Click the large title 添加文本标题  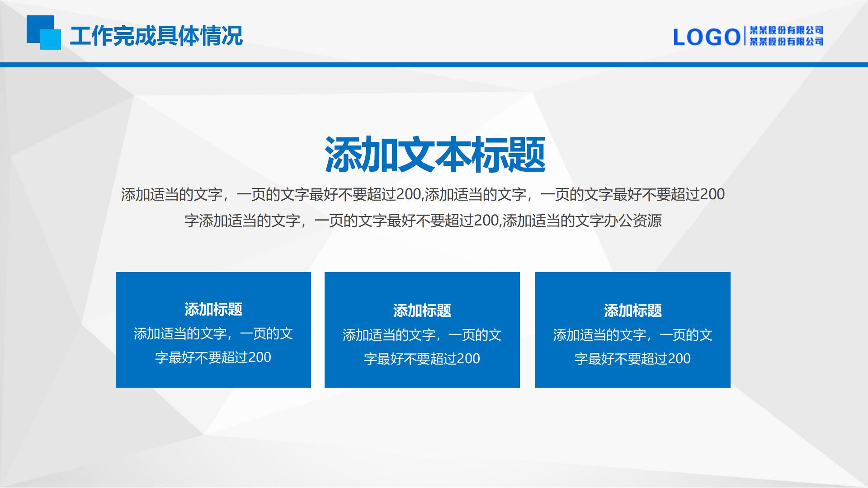(435, 155)
